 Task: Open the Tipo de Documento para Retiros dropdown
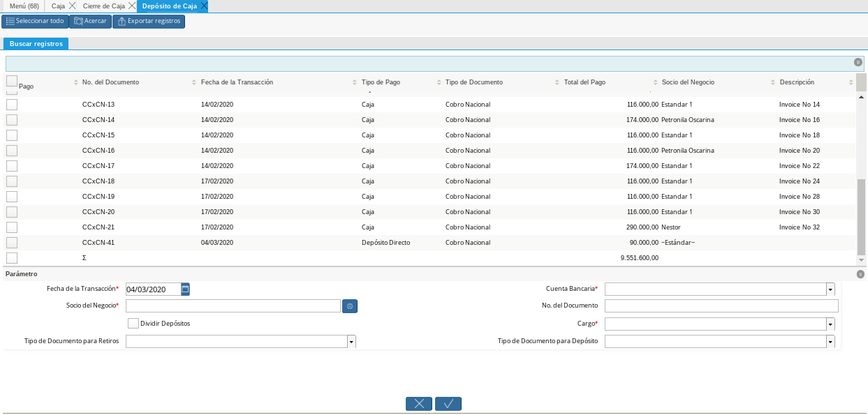(x=351, y=342)
